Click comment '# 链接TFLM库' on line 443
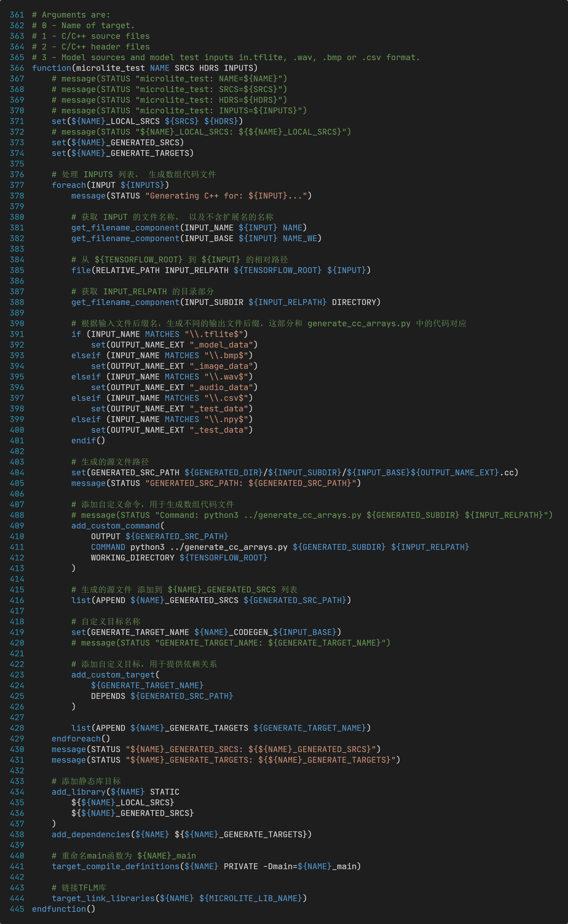The height and width of the screenshot is (924, 568). coord(79,888)
